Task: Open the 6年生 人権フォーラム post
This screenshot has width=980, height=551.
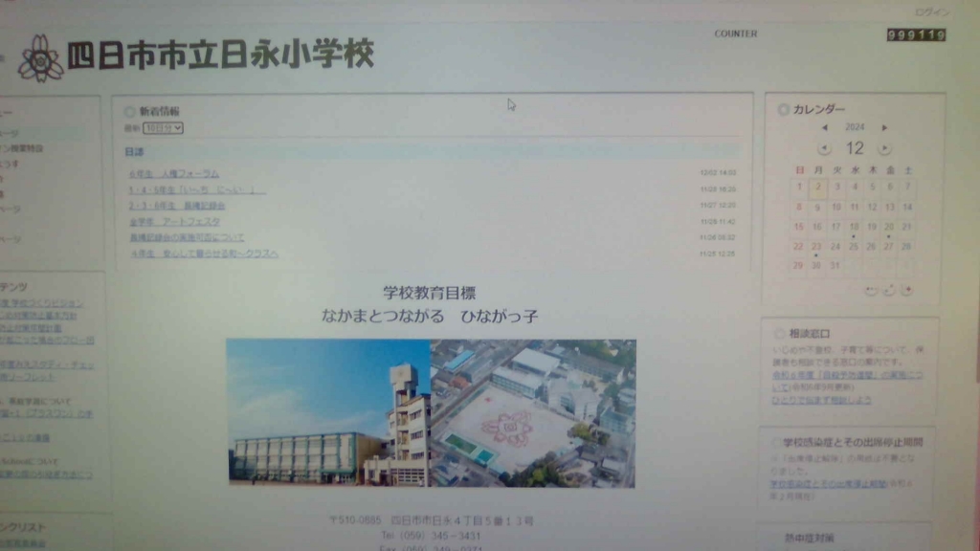Action: pos(174,174)
